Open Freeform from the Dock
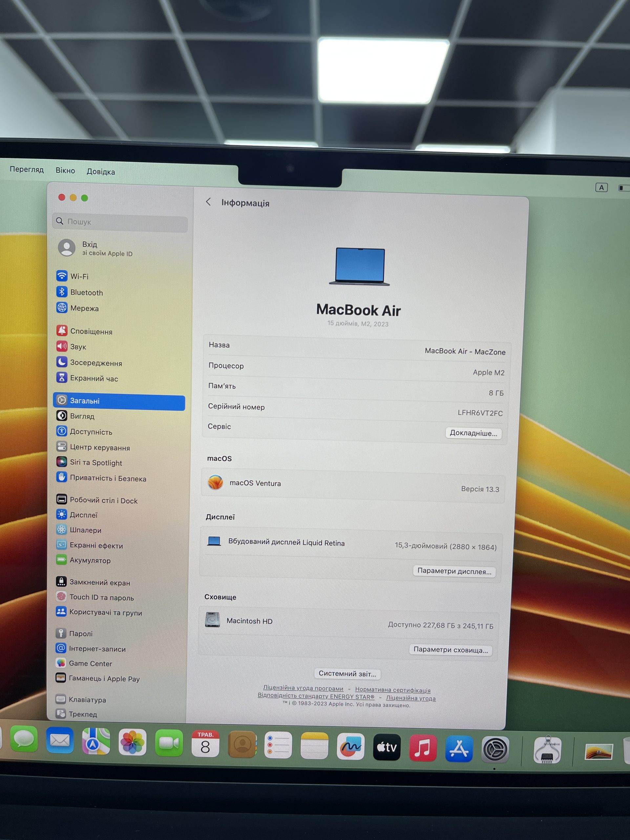630x840 pixels. tap(350, 746)
